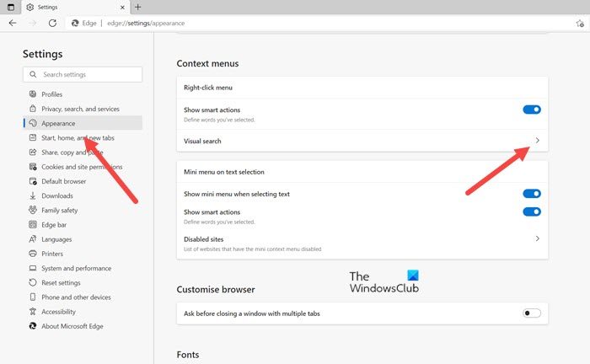
Task: Click the add to favorites star icon
Action: tap(580, 24)
